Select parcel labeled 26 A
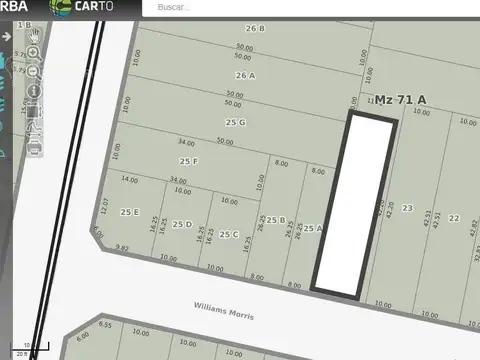 pyautogui.click(x=246, y=76)
